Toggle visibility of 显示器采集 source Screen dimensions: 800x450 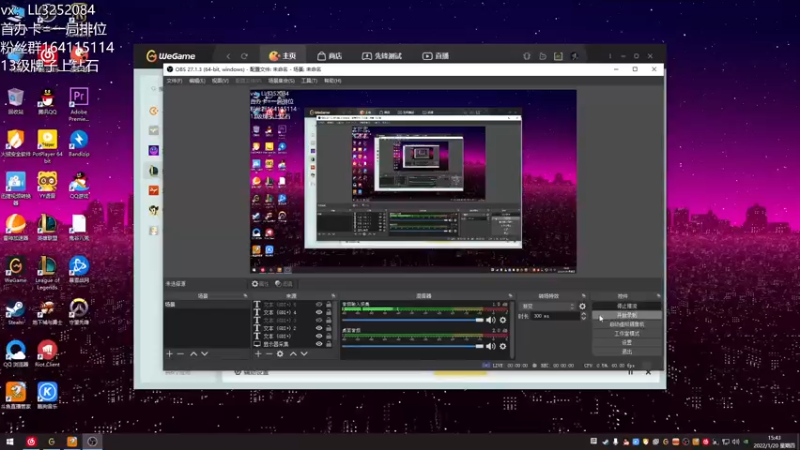319,344
